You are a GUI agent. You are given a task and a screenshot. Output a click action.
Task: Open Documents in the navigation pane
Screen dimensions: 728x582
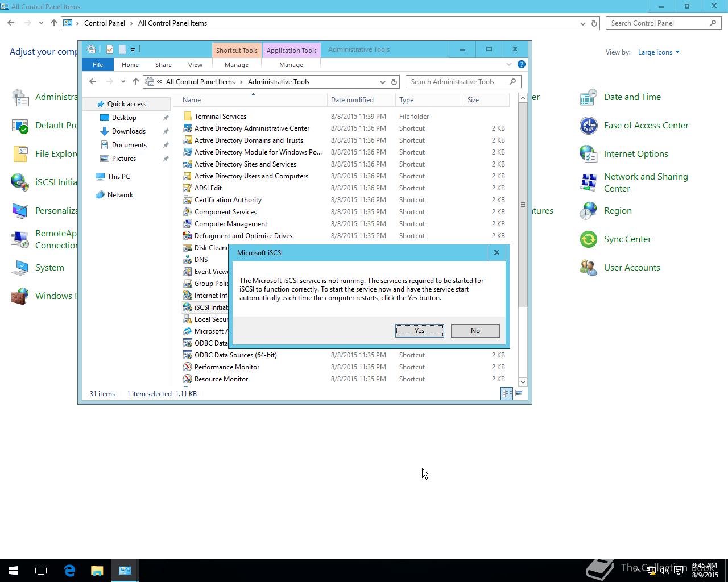(x=129, y=145)
